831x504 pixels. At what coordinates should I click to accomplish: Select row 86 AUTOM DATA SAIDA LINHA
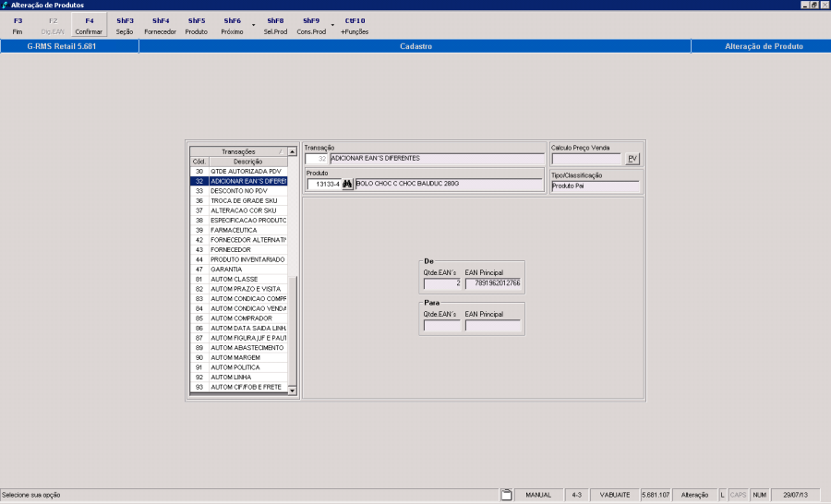point(238,328)
